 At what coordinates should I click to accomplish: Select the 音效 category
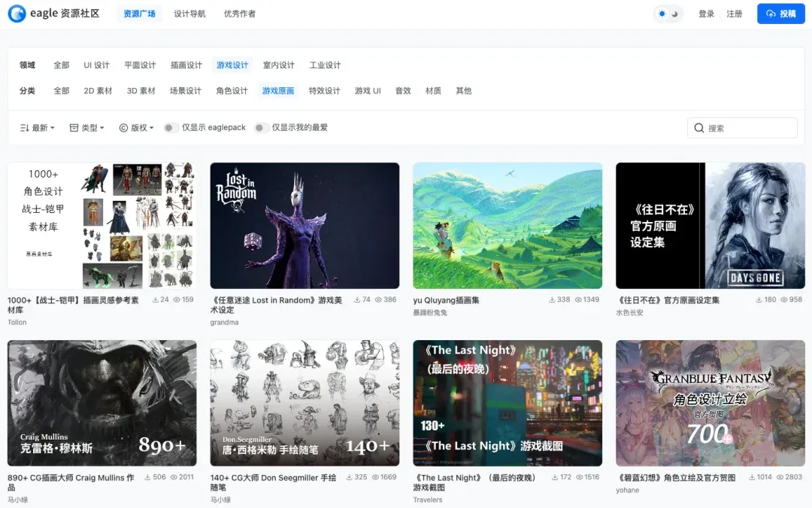click(x=403, y=91)
